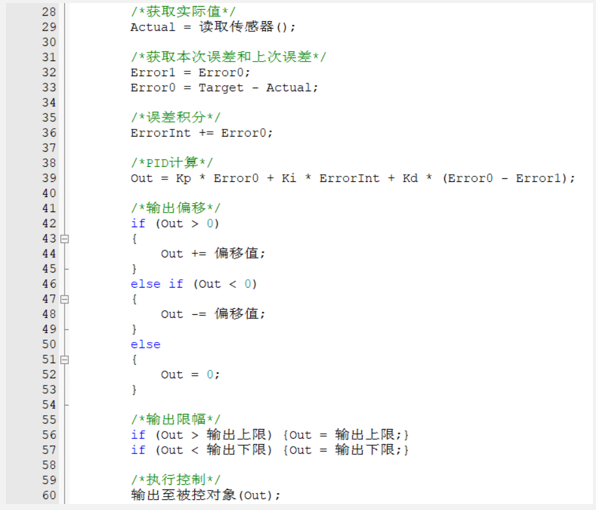
Task: Click the comment /*输出限幅*/
Action: [176, 420]
